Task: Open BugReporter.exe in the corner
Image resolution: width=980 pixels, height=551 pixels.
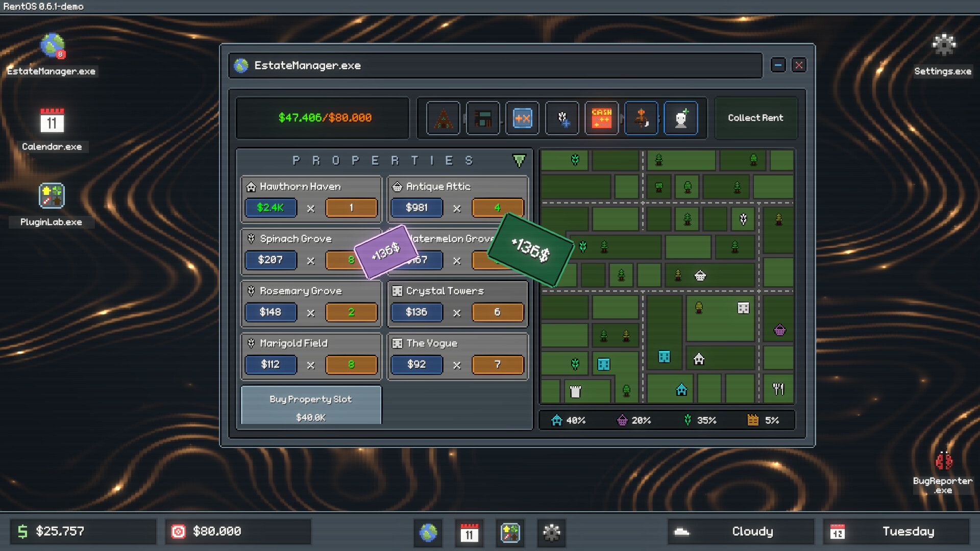Action: 944,462
